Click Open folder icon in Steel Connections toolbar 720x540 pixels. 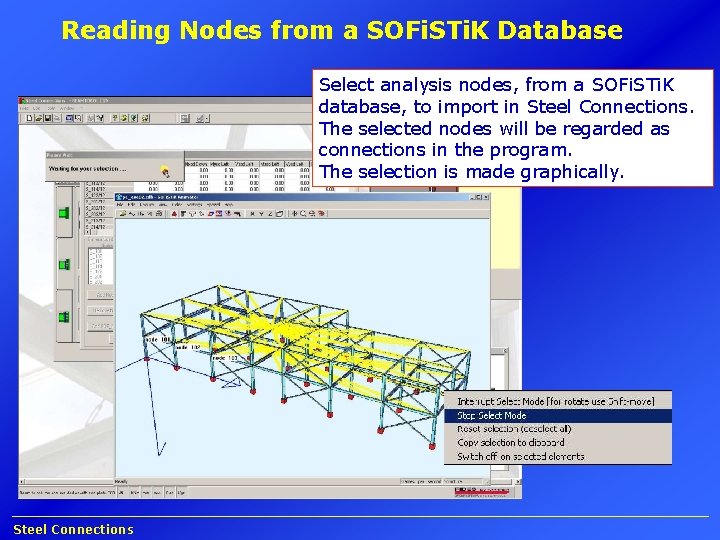pyautogui.click(x=39, y=118)
